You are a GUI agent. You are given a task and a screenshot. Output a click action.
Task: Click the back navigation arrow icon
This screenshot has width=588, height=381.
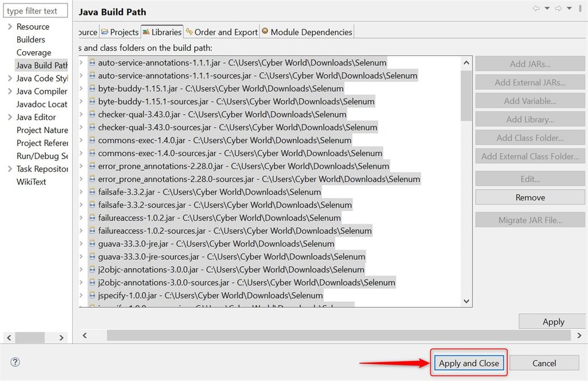(x=536, y=8)
